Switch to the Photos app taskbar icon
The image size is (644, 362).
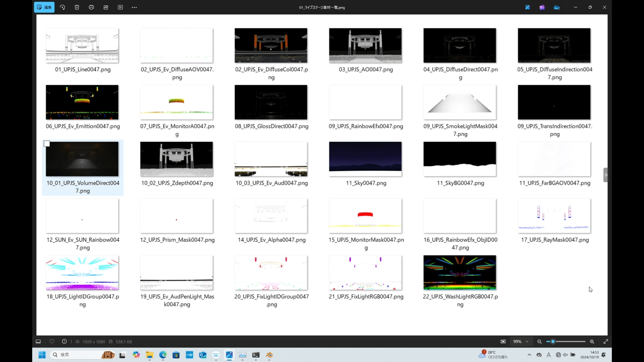pyautogui.click(x=229, y=355)
